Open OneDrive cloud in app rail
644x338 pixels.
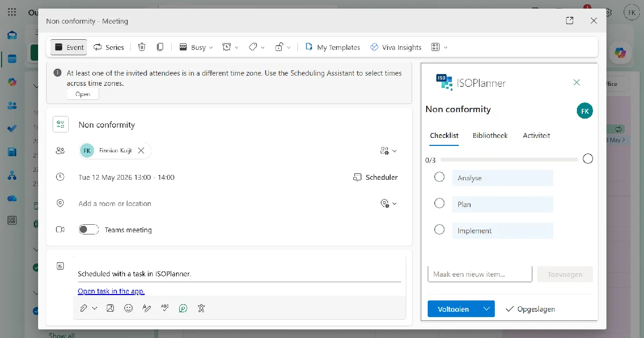click(x=12, y=199)
